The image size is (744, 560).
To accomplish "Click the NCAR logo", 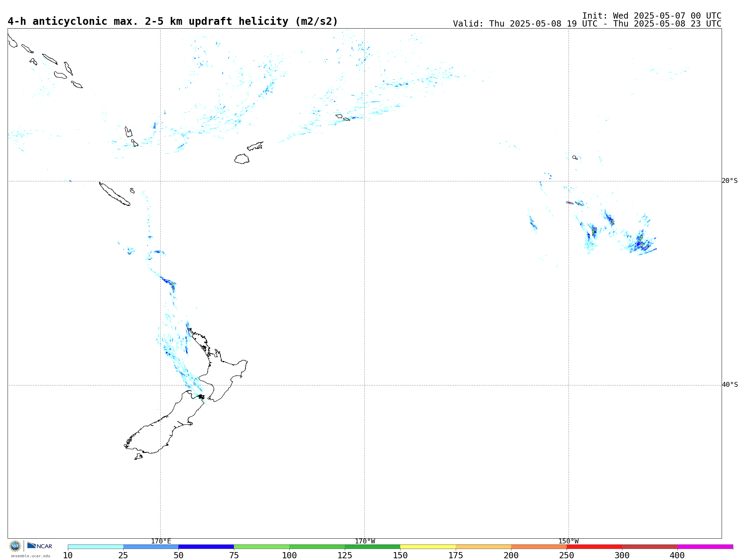I will coord(40,546).
